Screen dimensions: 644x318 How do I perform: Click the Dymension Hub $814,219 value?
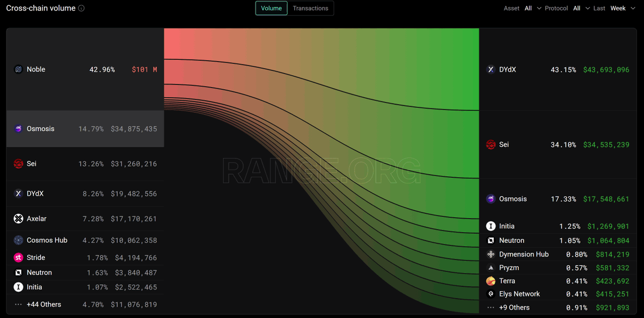click(612, 254)
